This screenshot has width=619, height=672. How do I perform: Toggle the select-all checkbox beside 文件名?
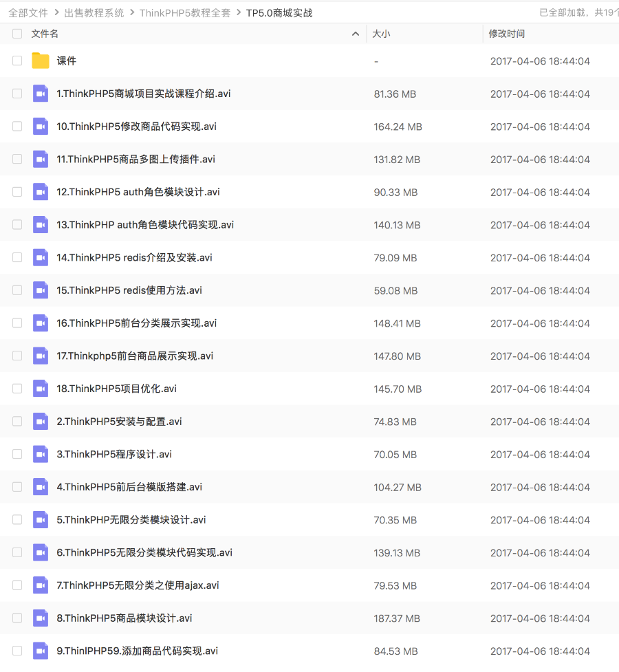pos(17,34)
